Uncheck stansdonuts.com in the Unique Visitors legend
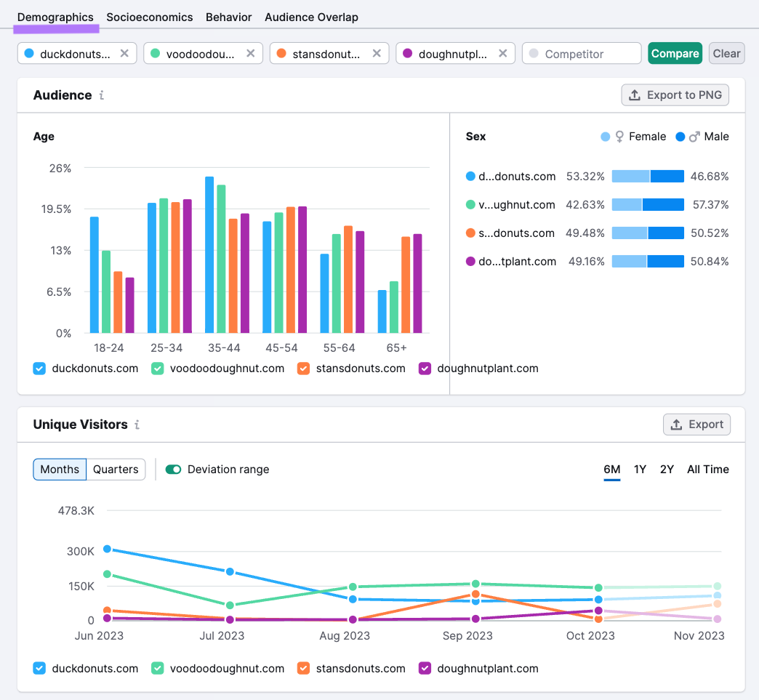Screen dimensions: 759x700 pos(303,668)
